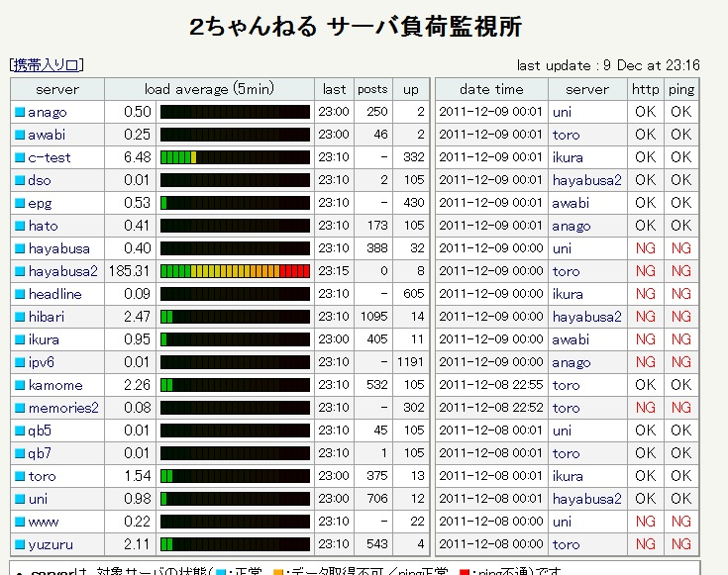The height and width of the screenshot is (575, 728).
Task: Click the hibari load average bar showing 2.47
Action: coord(235,317)
